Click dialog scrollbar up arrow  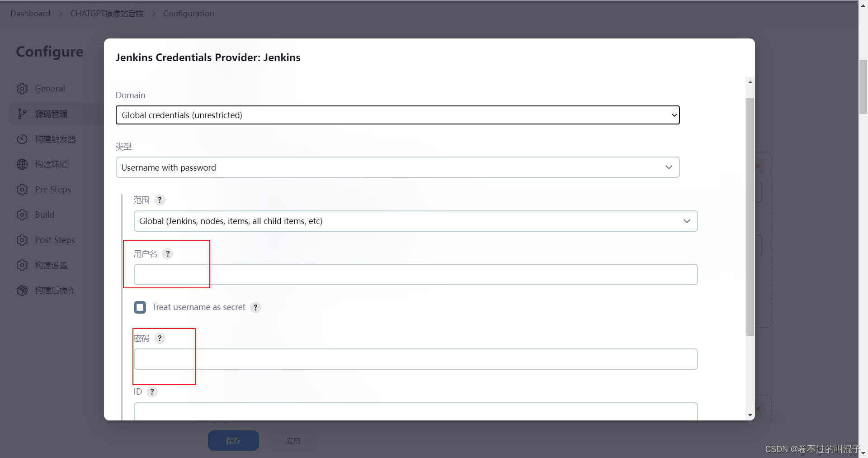pos(750,82)
